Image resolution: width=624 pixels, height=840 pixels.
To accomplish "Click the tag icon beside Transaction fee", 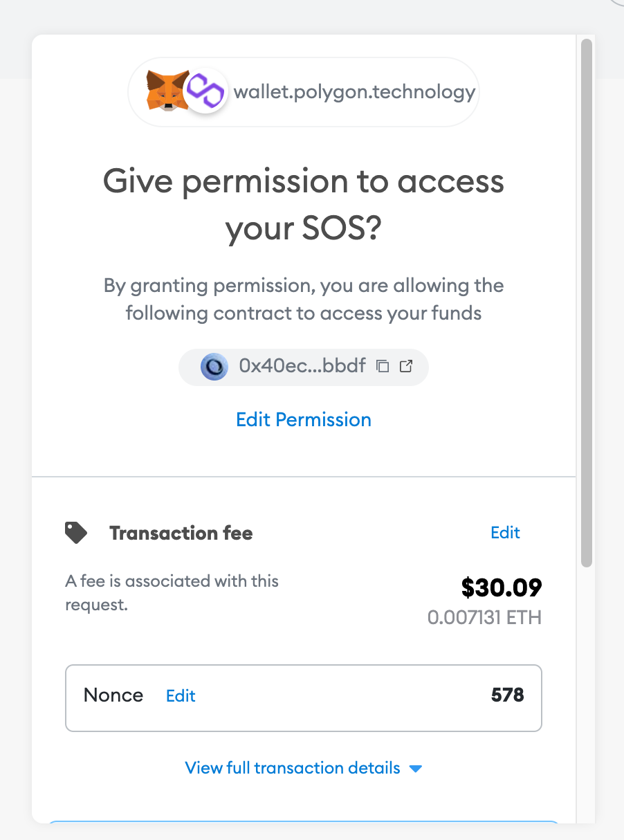I will [x=76, y=533].
